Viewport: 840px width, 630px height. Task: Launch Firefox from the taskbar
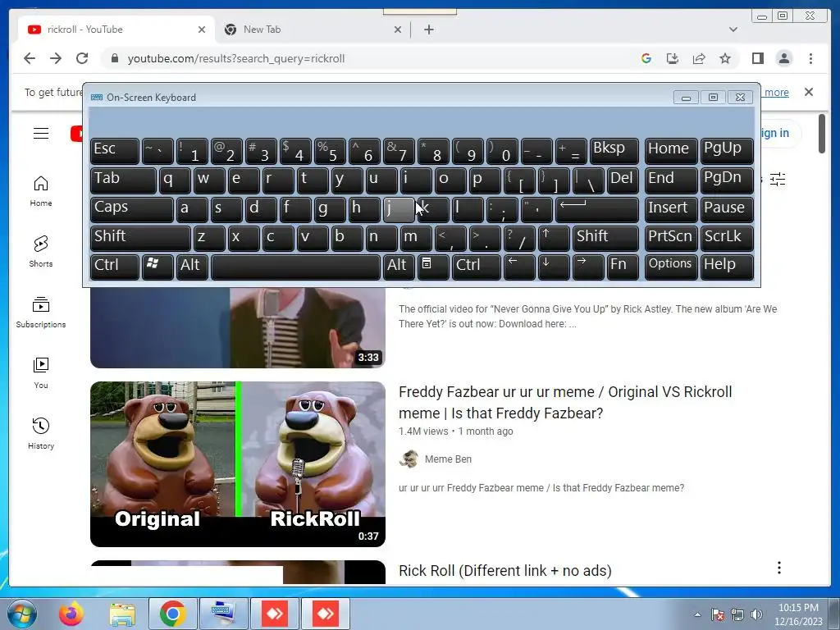[x=71, y=614]
